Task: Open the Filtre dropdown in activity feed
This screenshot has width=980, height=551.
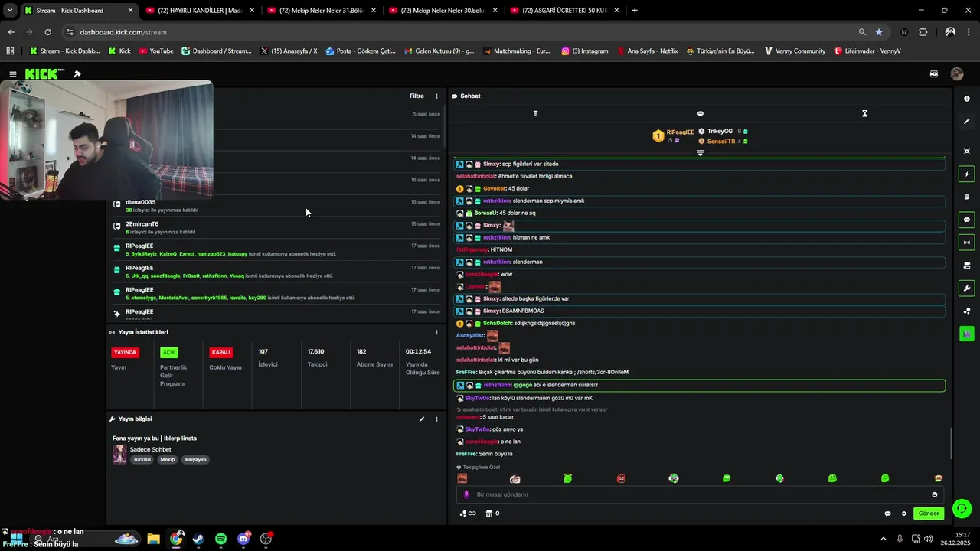Action: point(416,96)
